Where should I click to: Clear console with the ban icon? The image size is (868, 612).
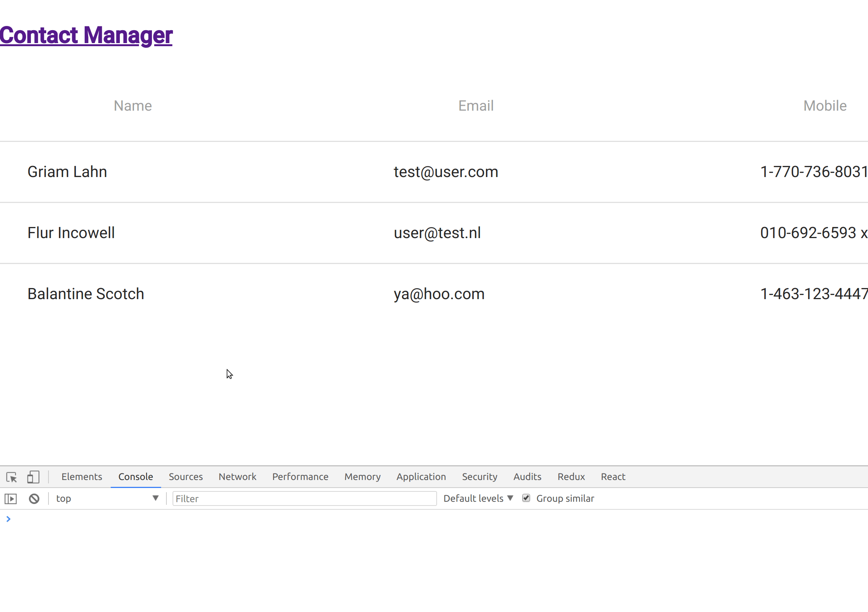coord(34,499)
